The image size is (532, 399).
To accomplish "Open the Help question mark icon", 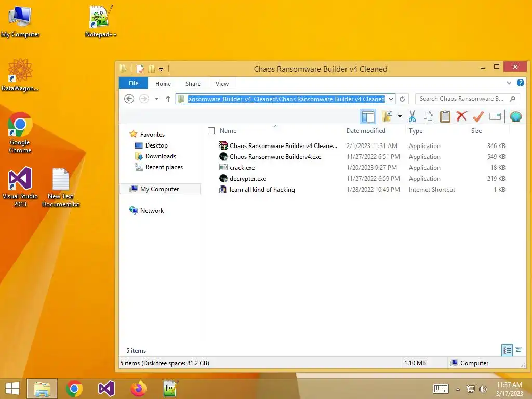I will (520, 83).
